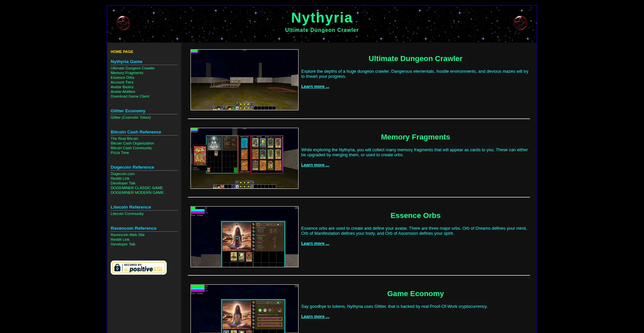Click Learn more under Game Economy

tap(315, 317)
